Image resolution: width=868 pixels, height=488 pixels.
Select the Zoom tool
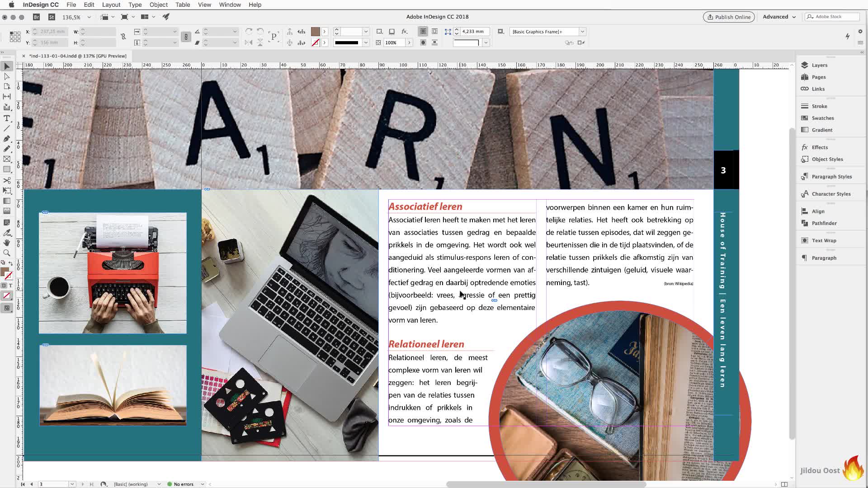pyautogui.click(x=7, y=253)
